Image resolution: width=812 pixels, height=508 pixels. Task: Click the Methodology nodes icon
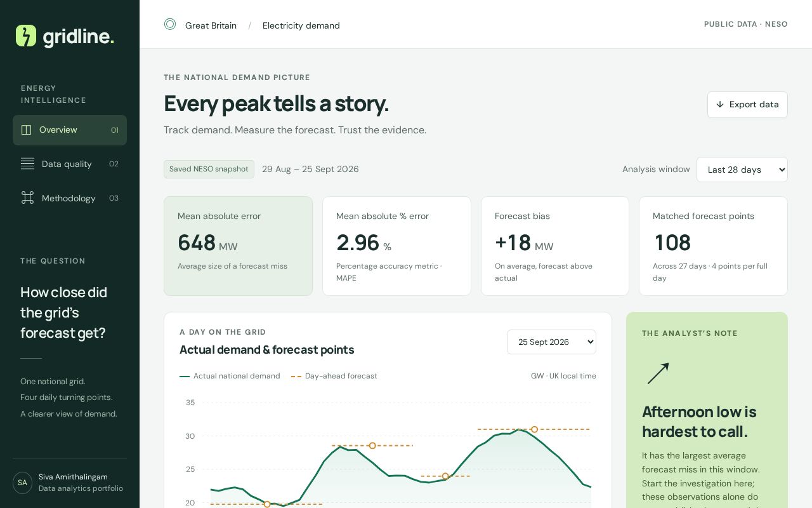click(27, 198)
